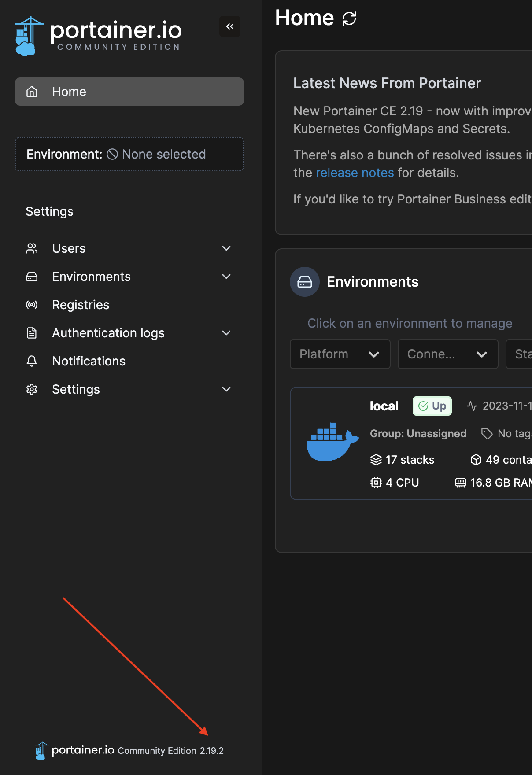This screenshot has height=775, width=532.
Task: Click the Registries radio-wave icon
Action: click(32, 305)
